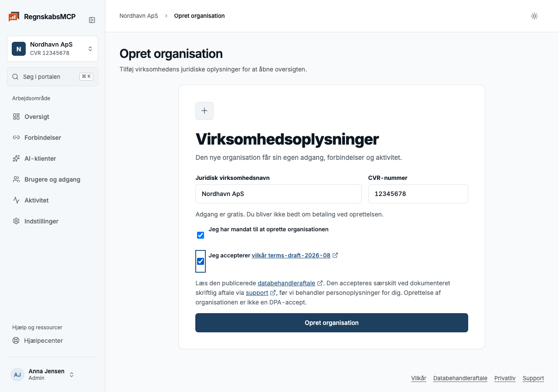
Task: Click the 'Adgang er gratis' notice text
Action: pos(289,214)
